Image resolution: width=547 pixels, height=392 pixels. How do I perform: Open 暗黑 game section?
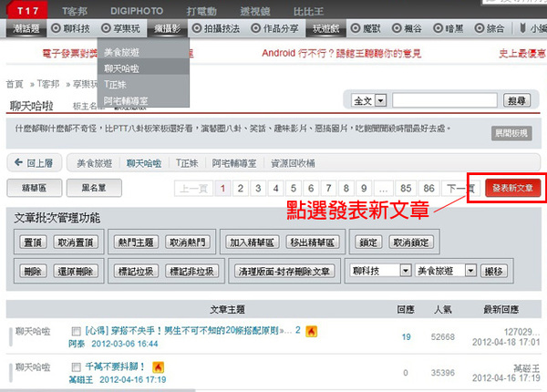tap(449, 28)
